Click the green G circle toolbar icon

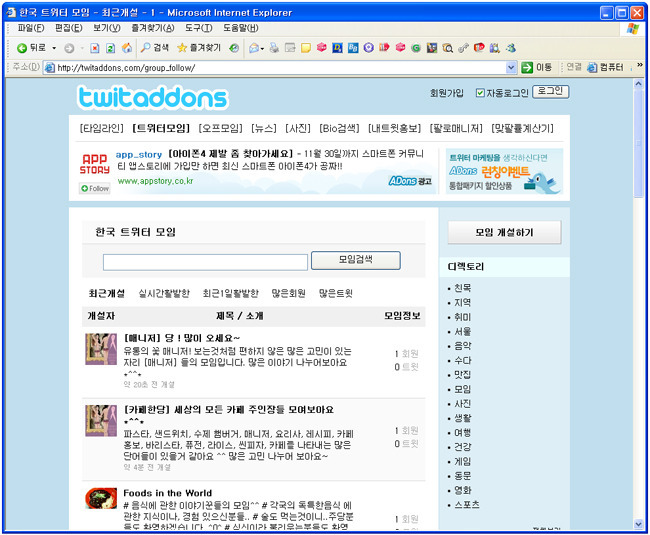(416, 48)
